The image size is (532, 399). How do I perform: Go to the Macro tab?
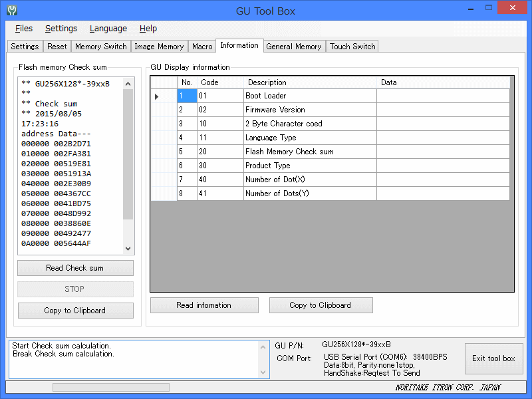(x=202, y=47)
